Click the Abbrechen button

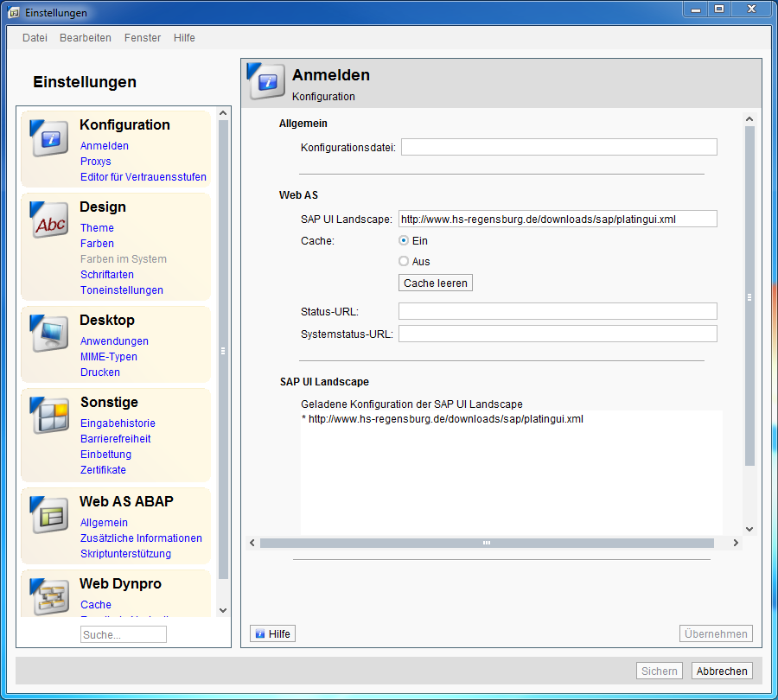pyautogui.click(x=721, y=671)
